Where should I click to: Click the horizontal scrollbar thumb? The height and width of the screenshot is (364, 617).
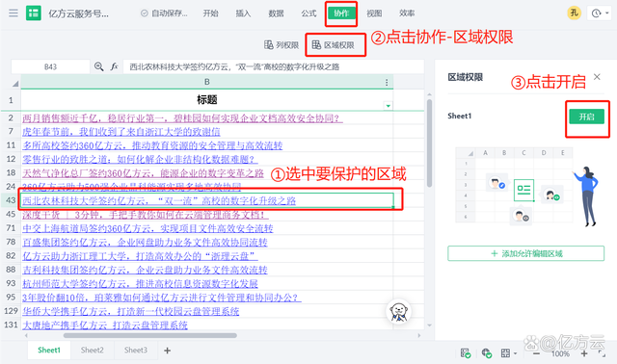click(150, 336)
